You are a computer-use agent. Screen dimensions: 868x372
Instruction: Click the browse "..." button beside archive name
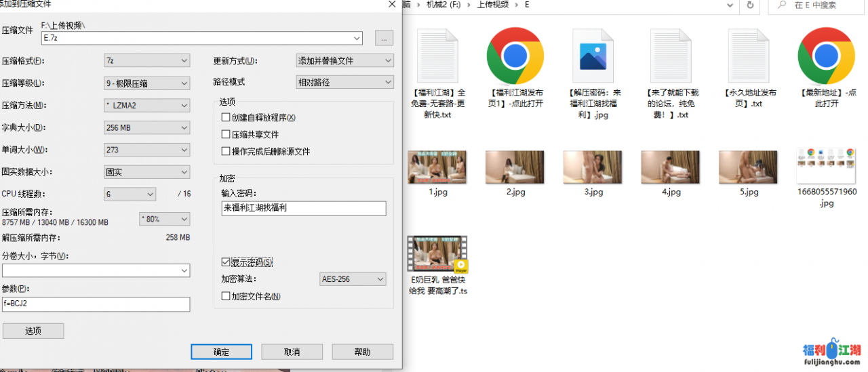pos(384,39)
